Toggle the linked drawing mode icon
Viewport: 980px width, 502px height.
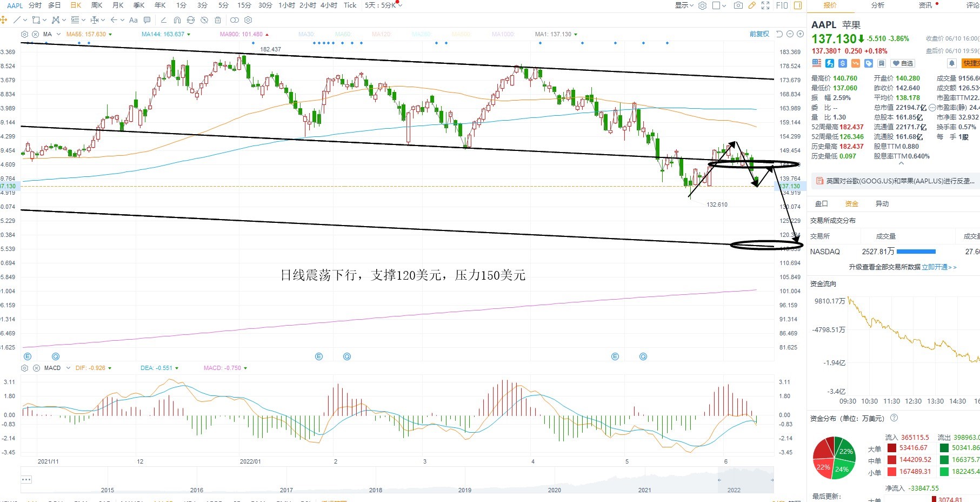click(235, 20)
